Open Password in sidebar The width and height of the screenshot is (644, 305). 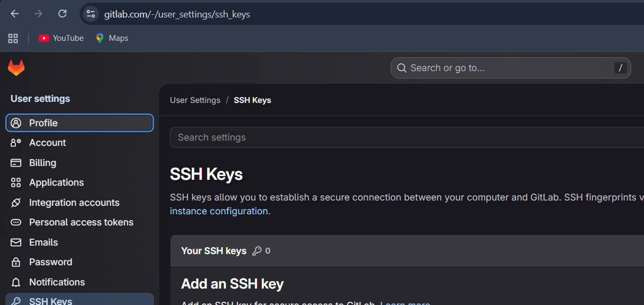click(80, 262)
